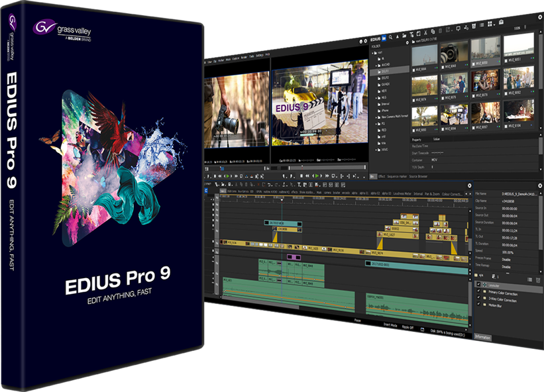The image size is (544, 392).
Task: Click the close circle button of the timeline window
Action: tap(469, 185)
